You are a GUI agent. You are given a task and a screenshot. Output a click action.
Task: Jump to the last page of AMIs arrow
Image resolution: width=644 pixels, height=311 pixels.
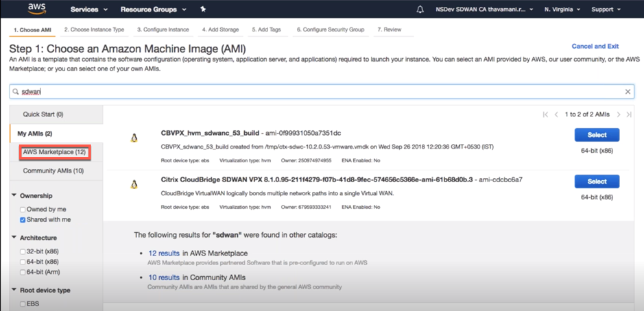[629, 114]
